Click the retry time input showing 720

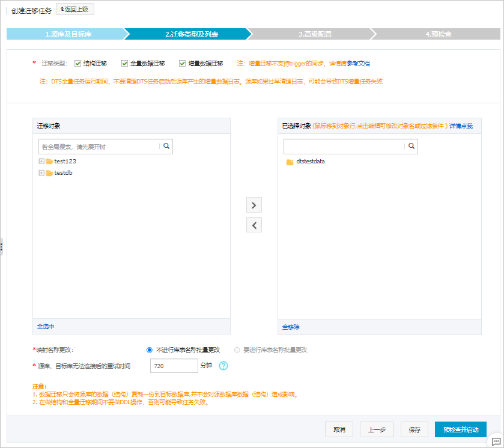tap(174, 365)
